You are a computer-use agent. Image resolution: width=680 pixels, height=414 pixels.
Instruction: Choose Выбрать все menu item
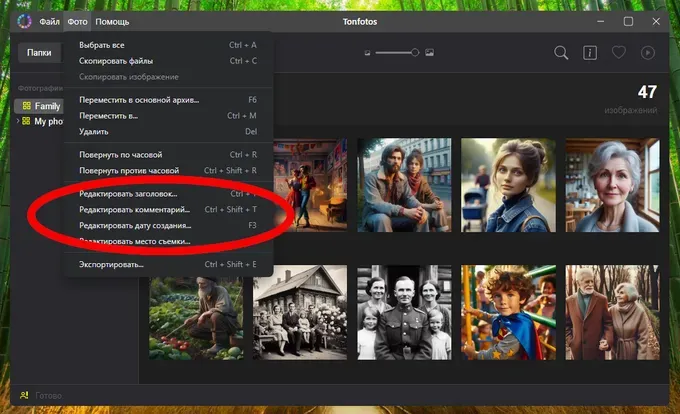168,45
